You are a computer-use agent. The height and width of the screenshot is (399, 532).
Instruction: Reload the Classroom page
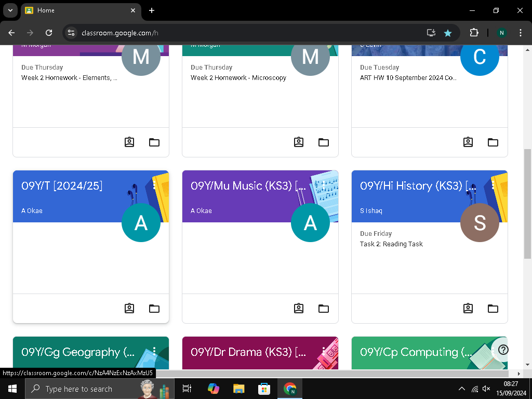49,33
